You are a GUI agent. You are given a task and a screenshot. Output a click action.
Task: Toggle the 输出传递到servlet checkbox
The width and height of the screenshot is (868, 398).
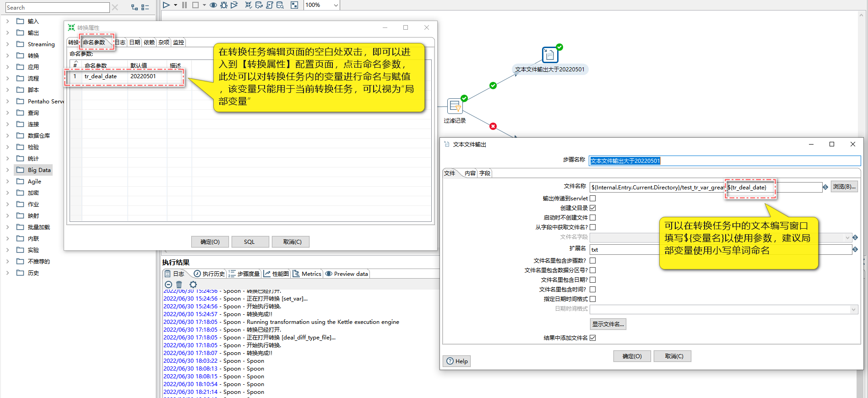[x=593, y=199]
